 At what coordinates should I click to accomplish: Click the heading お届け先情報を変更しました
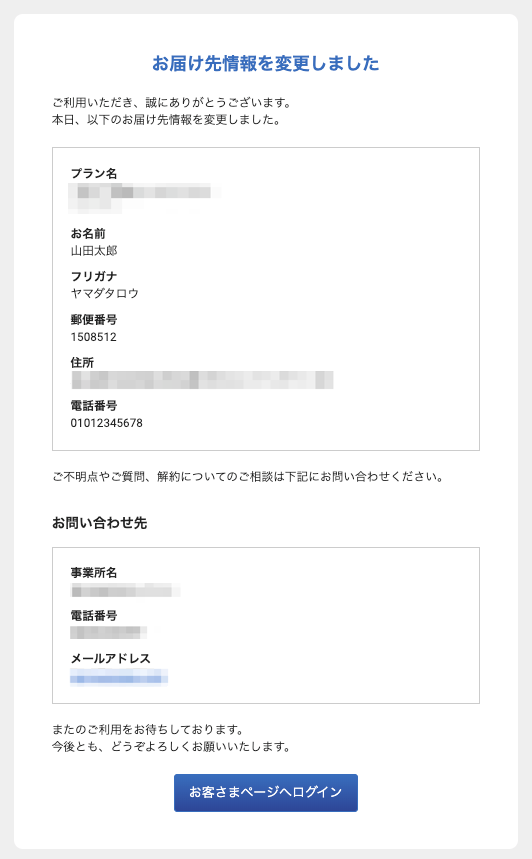(x=266, y=64)
